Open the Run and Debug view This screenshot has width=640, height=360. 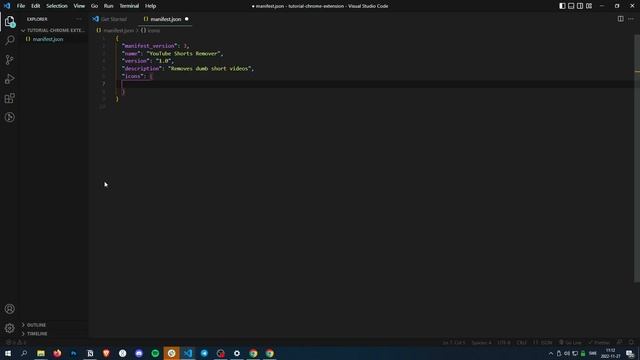[x=10, y=79]
